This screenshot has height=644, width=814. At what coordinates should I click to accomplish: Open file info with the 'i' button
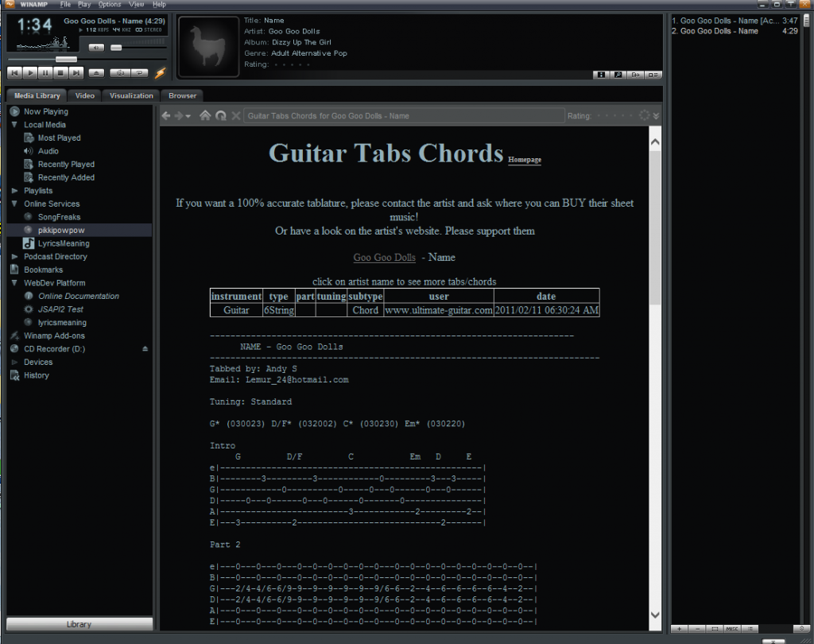click(601, 75)
